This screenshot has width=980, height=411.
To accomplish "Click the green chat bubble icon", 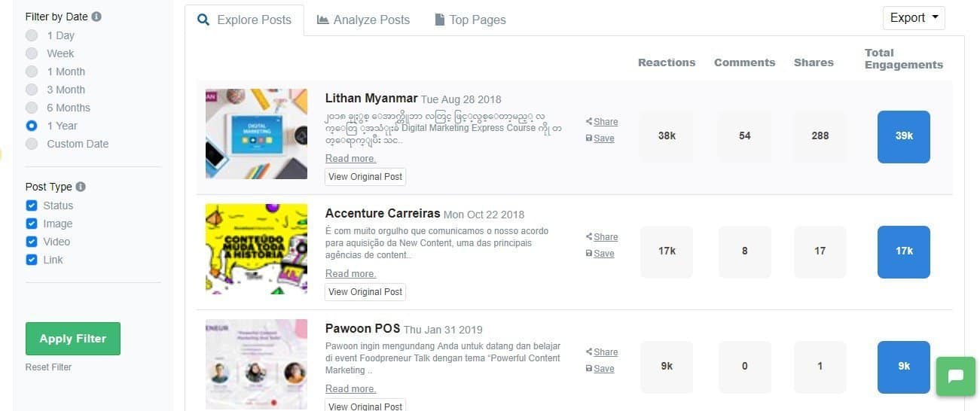I will (x=954, y=376).
